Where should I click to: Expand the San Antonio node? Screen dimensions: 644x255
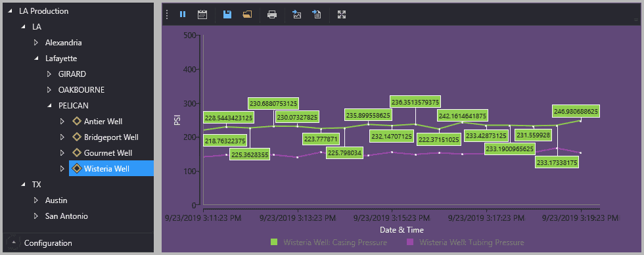coord(36,216)
